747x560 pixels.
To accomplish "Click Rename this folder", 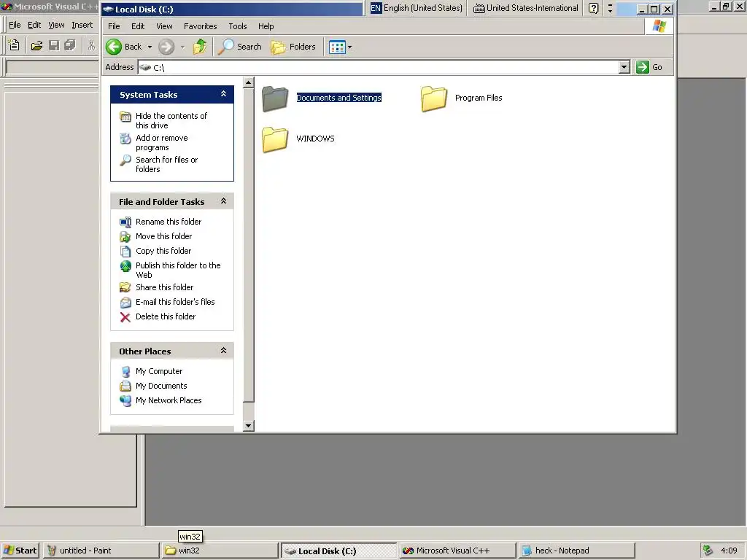I will [x=169, y=222].
